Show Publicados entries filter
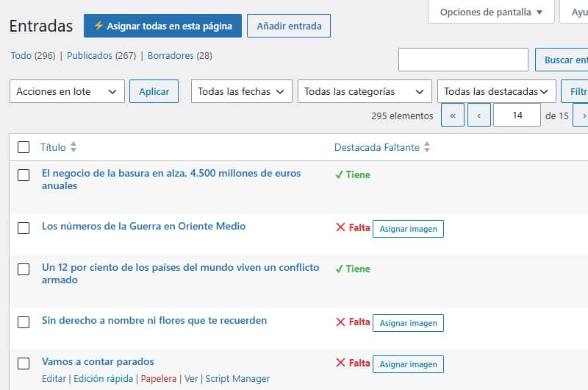Image resolution: width=588 pixels, height=390 pixels. [x=90, y=55]
